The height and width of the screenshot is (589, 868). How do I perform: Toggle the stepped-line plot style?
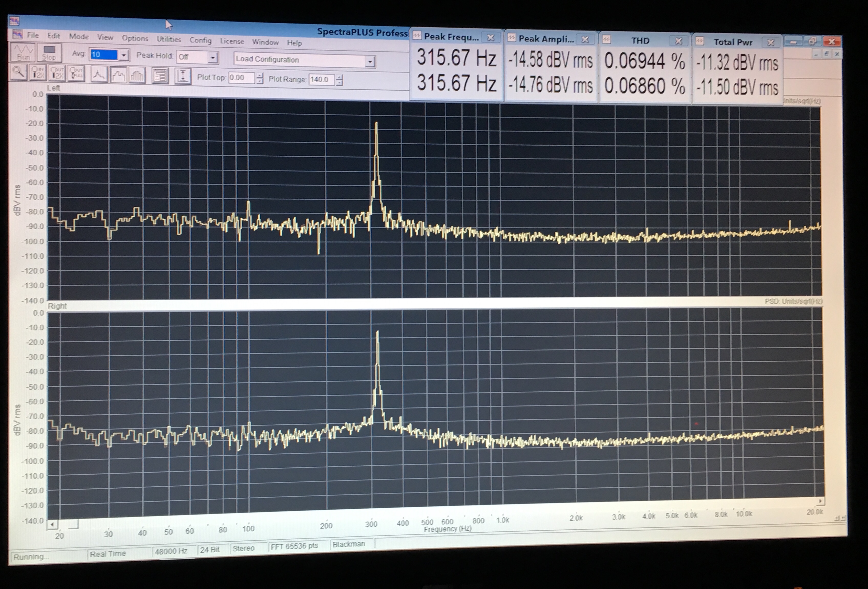(x=118, y=75)
